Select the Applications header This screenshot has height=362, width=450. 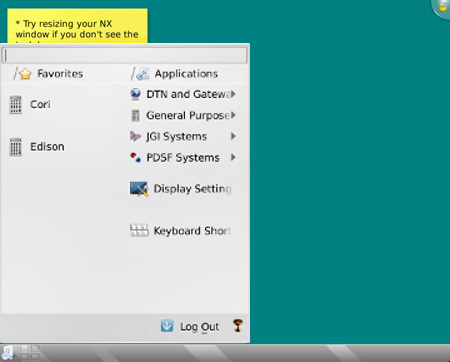click(x=175, y=74)
